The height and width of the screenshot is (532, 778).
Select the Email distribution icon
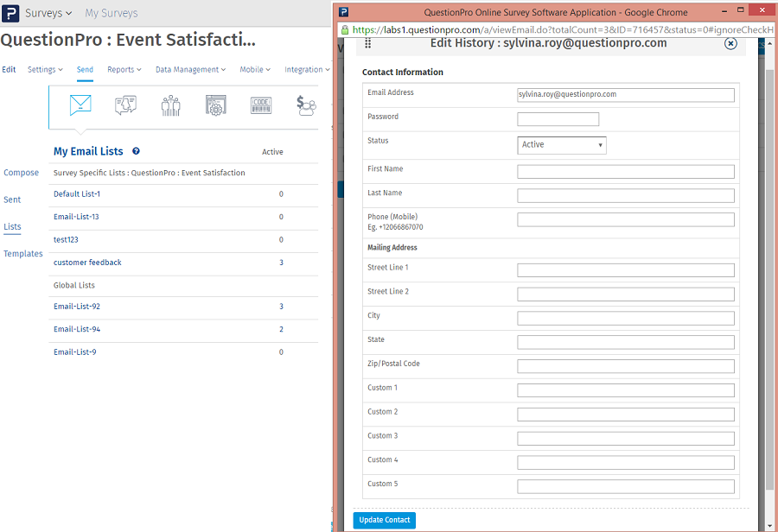click(80, 104)
